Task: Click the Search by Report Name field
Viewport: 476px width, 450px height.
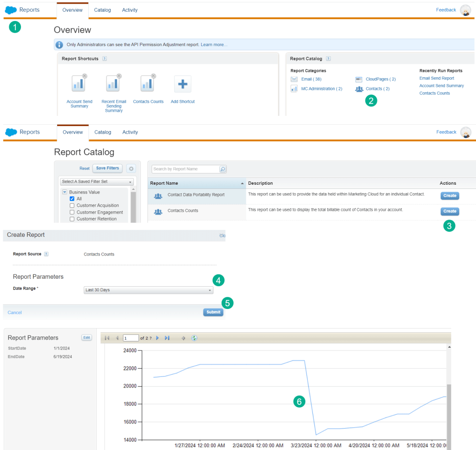Action: pos(185,169)
